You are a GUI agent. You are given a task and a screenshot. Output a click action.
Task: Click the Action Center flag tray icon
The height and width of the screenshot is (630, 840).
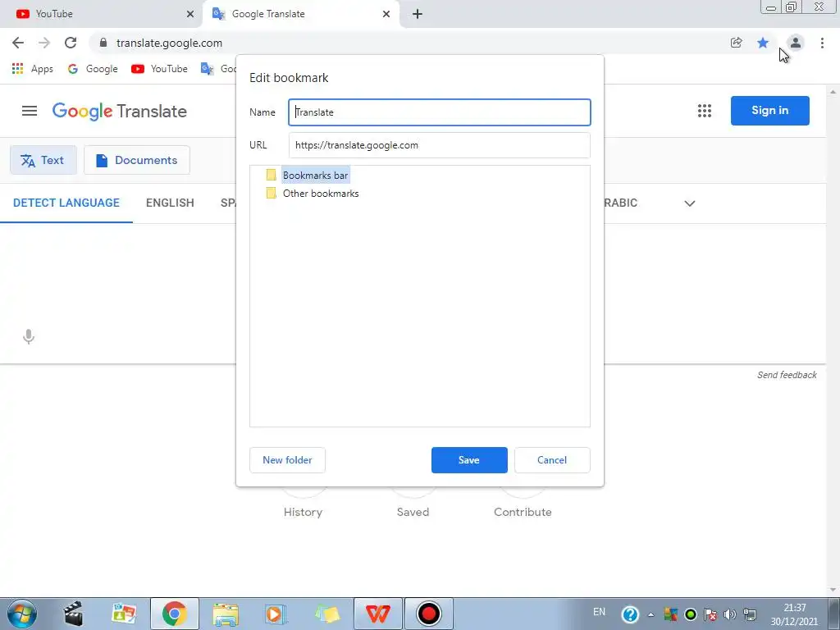click(711, 614)
